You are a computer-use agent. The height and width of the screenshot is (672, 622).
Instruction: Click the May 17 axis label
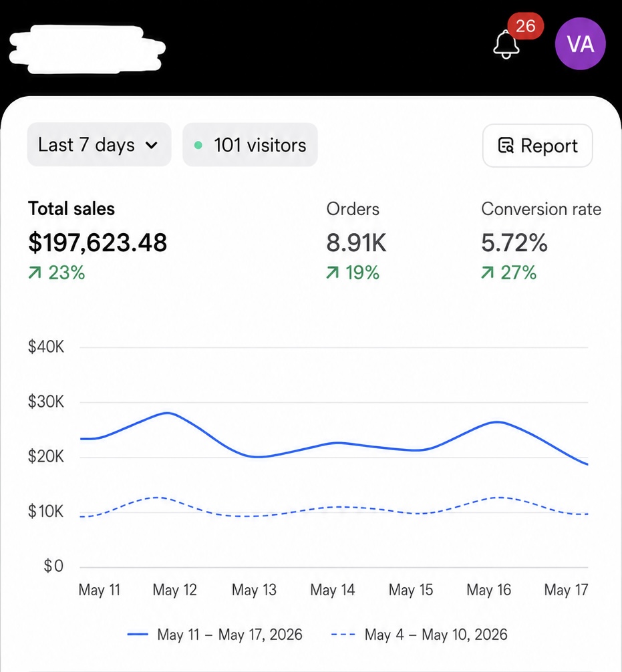(566, 590)
